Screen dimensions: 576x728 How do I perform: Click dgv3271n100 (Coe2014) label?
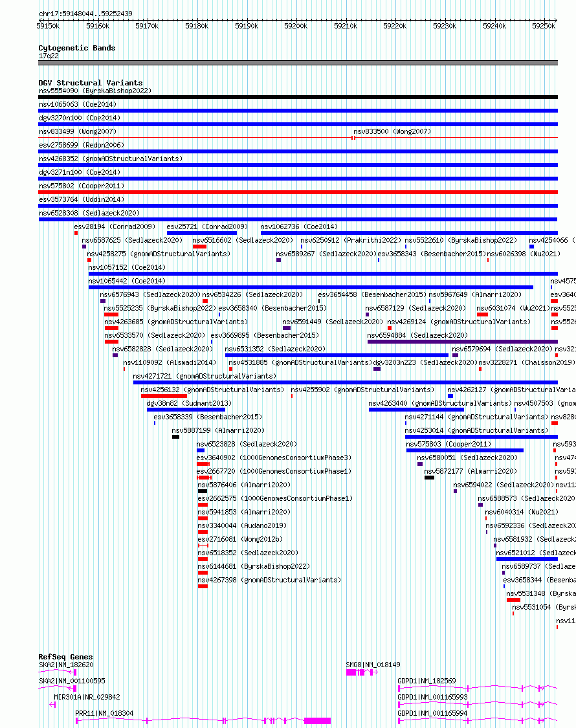click(80, 172)
